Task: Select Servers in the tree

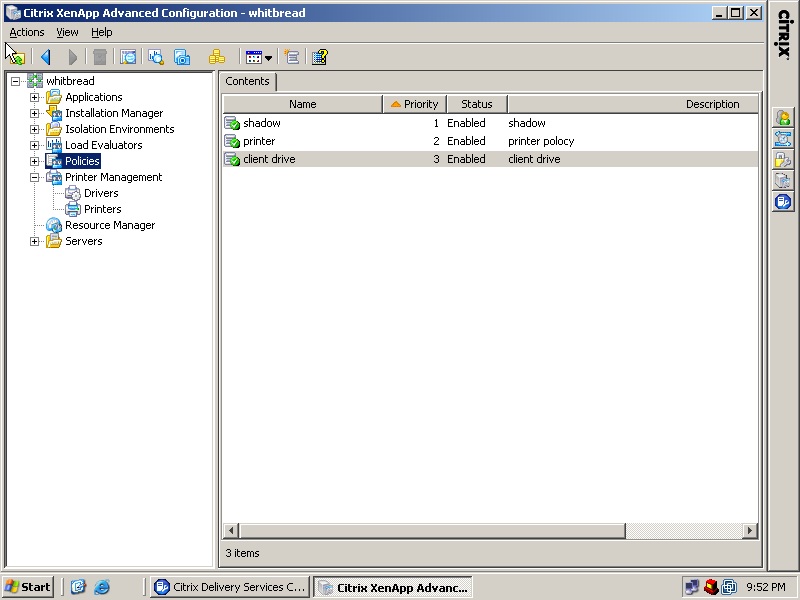Action: pos(84,241)
